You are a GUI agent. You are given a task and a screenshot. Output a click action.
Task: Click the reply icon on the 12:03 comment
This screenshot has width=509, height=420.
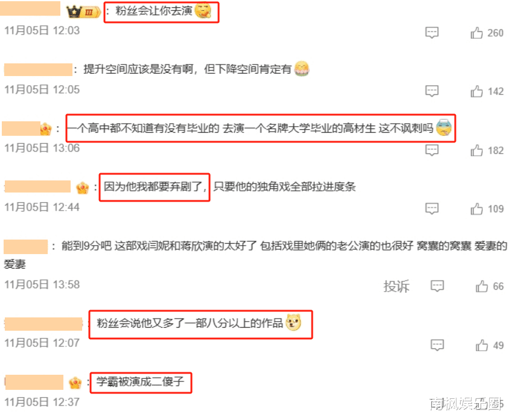(432, 33)
